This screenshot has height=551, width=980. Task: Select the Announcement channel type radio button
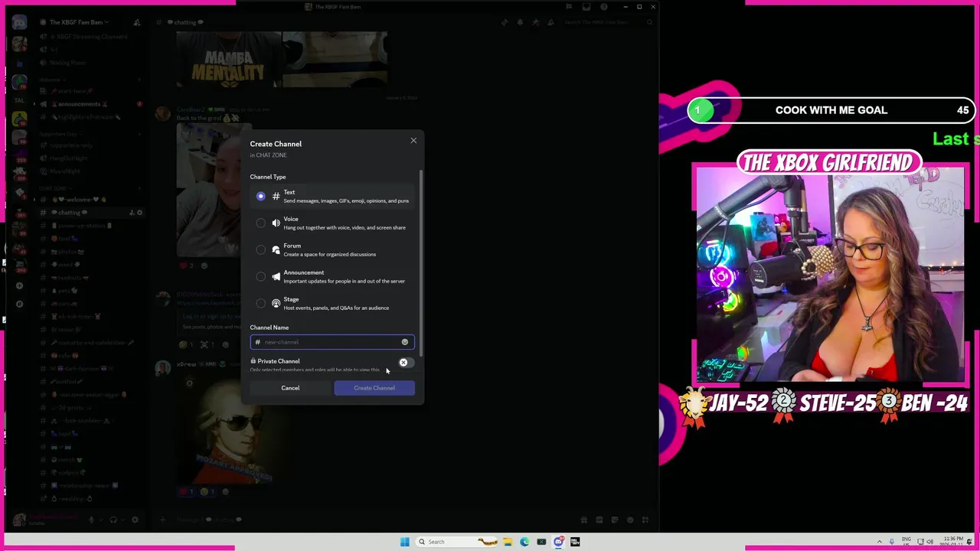(261, 277)
